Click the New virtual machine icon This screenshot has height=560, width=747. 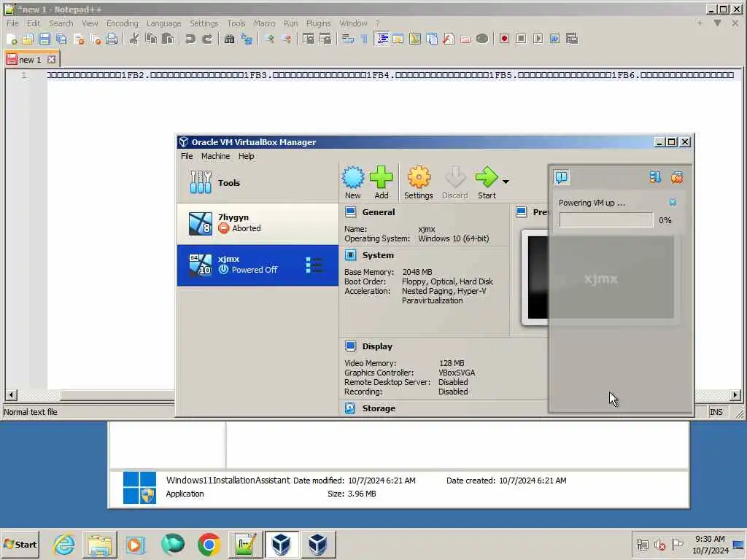(352, 182)
